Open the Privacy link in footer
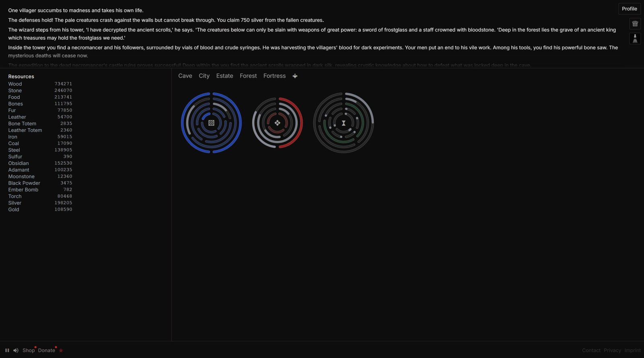Image resolution: width=644 pixels, height=358 pixels. pos(612,350)
